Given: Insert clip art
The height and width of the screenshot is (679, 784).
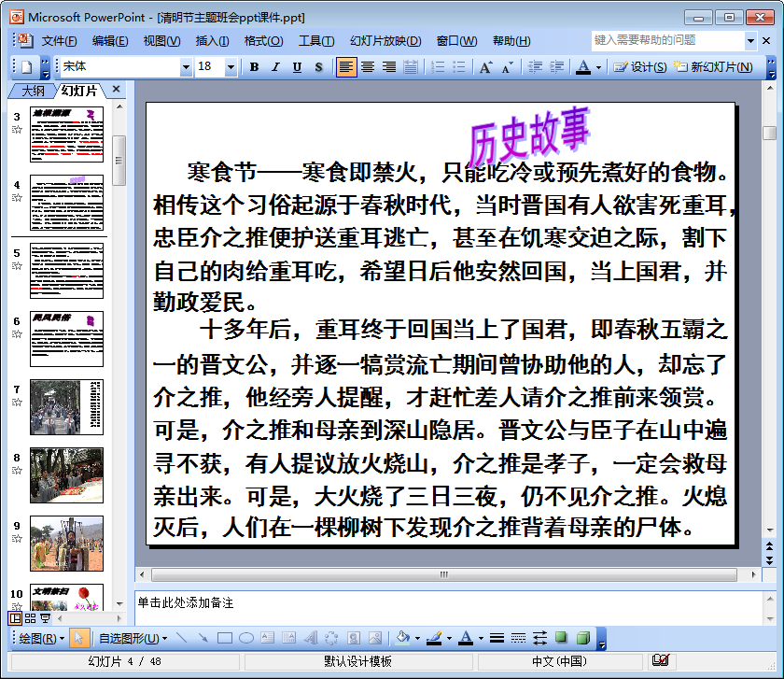Looking at the screenshot, I should click(x=354, y=638).
